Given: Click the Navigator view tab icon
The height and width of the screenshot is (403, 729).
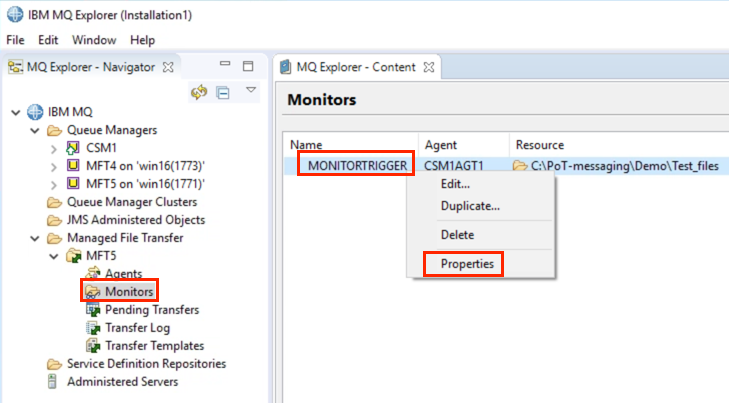Looking at the screenshot, I should click(x=15, y=67).
